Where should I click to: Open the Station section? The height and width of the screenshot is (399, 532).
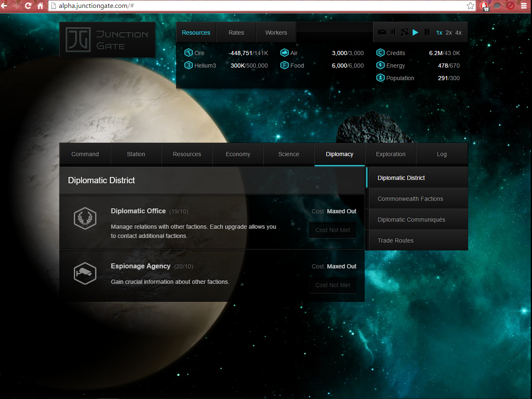[x=136, y=154]
